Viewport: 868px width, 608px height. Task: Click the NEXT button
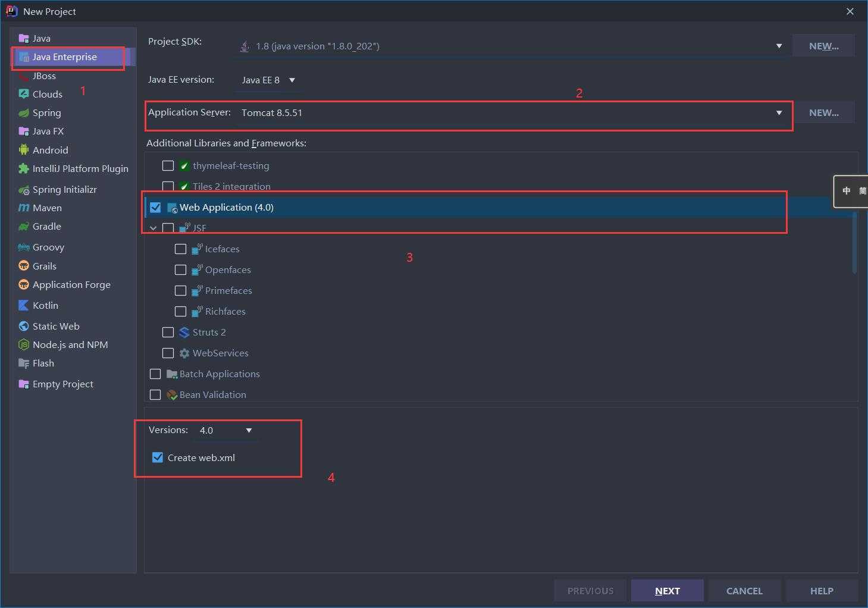[668, 591]
